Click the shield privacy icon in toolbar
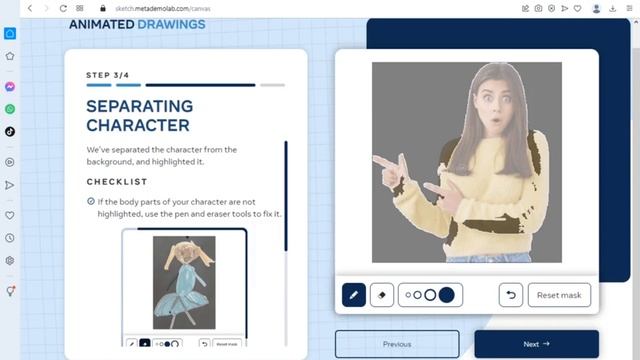 pos(551,8)
